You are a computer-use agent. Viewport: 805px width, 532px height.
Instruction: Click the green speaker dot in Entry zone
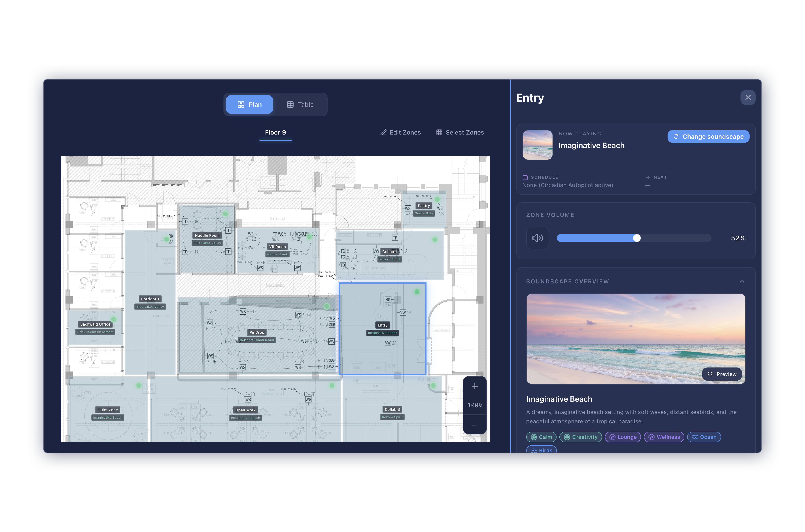(417, 292)
